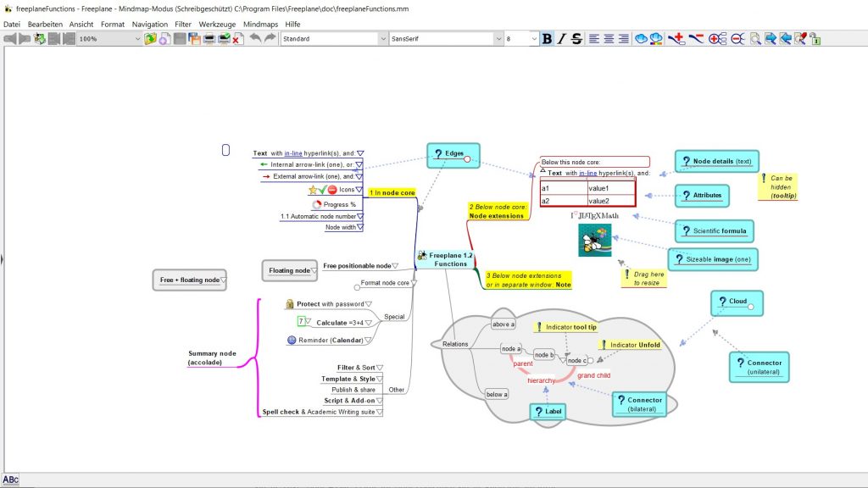Open the Mindmaps menu
Viewport: 868px width, 488px height.
click(x=260, y=25)
